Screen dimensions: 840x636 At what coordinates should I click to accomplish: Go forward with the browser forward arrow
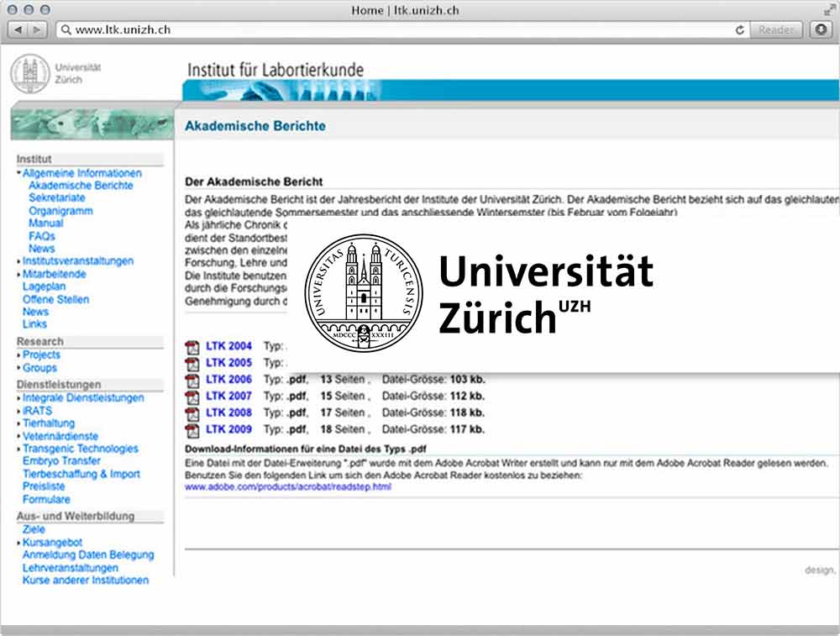point(37,30)
